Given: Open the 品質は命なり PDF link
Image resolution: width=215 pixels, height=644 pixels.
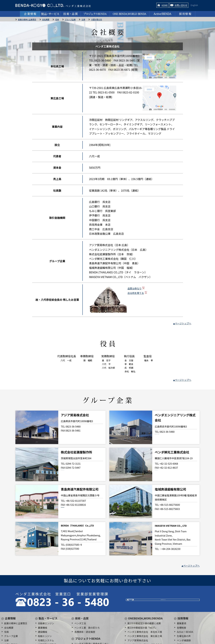Looking at the screenshot, I should [x=134, y=288].
